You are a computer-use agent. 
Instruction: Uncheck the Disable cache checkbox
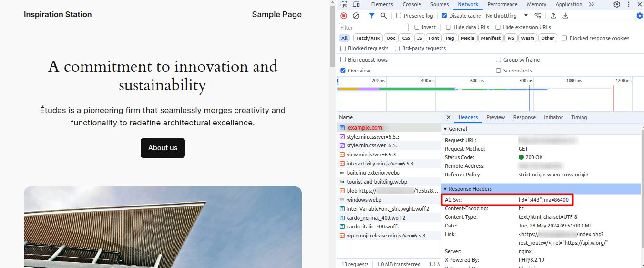(x=444, y=16)
